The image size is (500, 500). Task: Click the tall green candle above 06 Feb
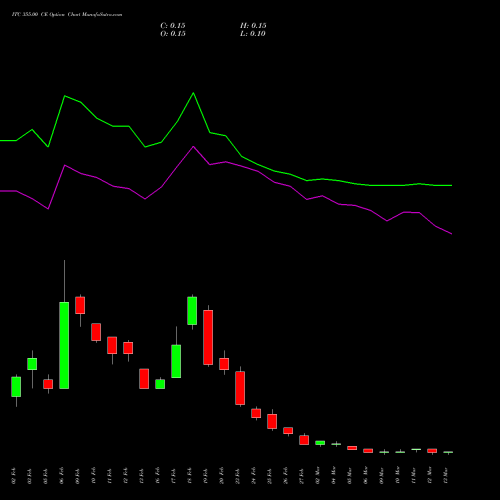tap(64, 345)
